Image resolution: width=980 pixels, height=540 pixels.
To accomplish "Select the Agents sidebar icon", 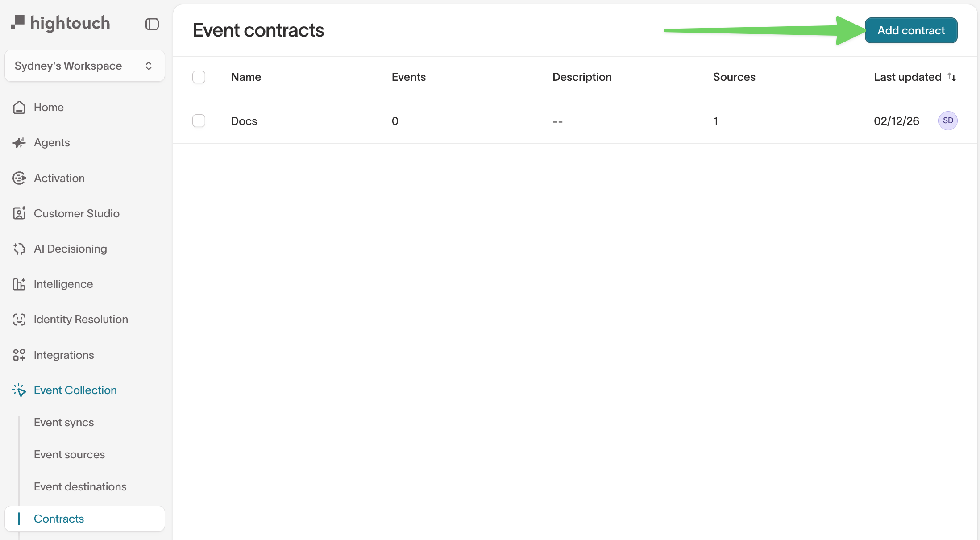I will point(19,142).
